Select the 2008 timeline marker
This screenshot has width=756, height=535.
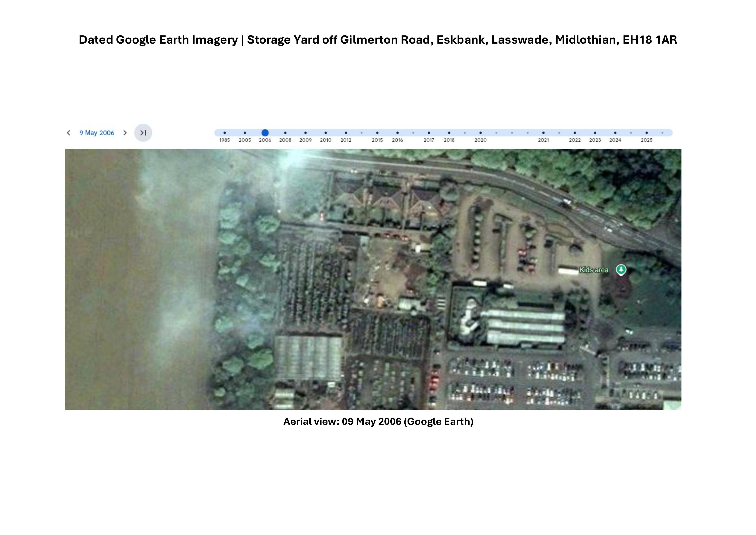pyautogui.click(x=285, y=133)
